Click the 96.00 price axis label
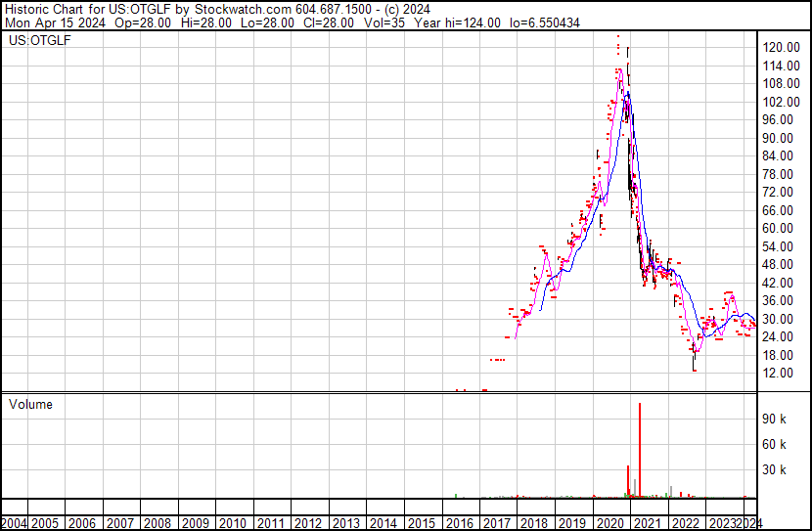Image resolution: width=812 pixels, height=531 pixels. pyautogui.click(x=778, y=119)
